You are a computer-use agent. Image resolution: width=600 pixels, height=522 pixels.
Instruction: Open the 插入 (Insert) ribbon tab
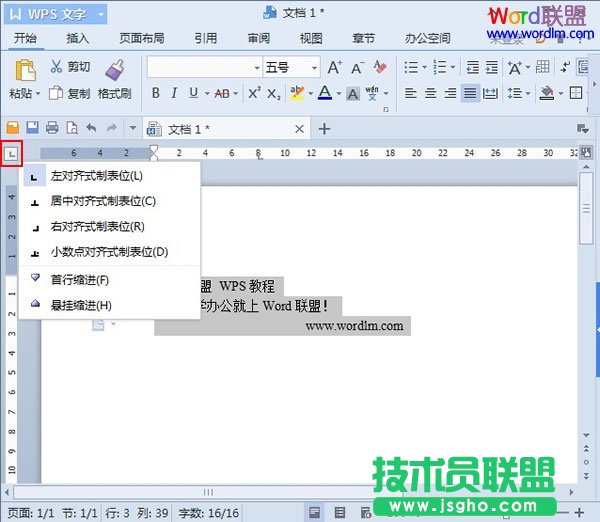click(77, 38)
